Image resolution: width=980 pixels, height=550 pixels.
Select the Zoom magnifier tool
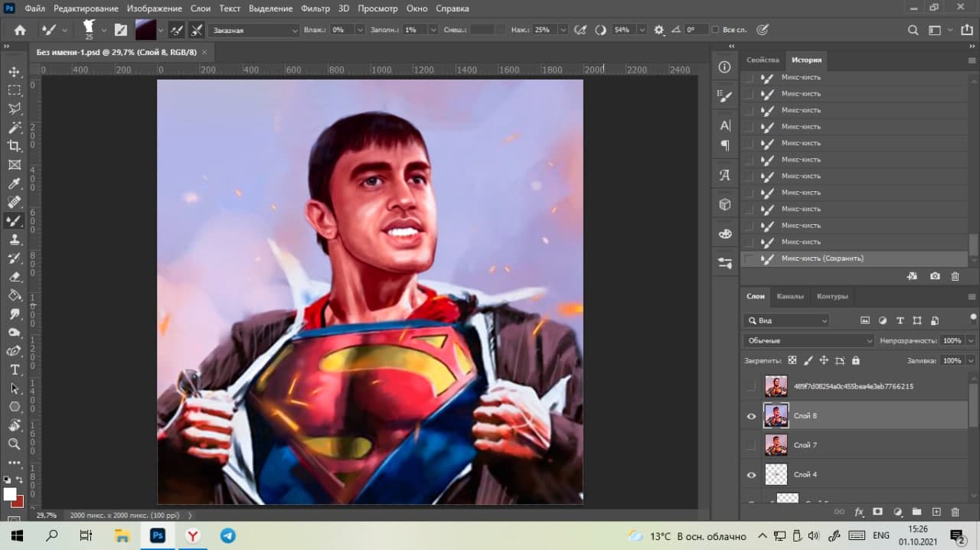15,444
